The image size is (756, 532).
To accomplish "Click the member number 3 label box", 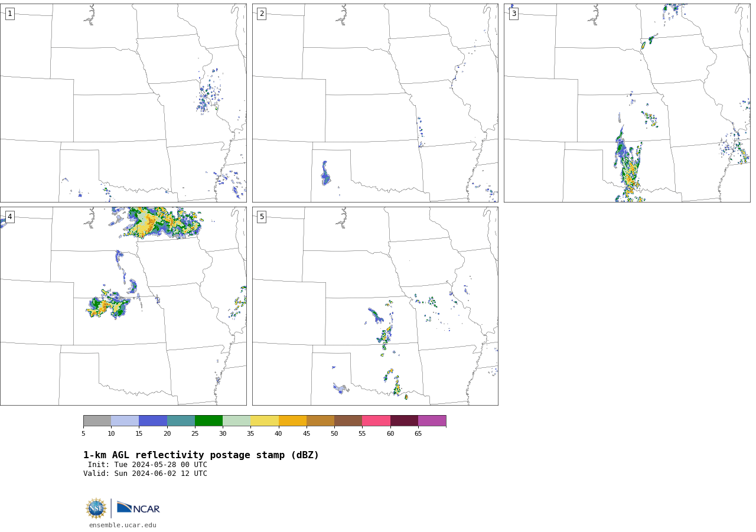I will tap(513, 14).
